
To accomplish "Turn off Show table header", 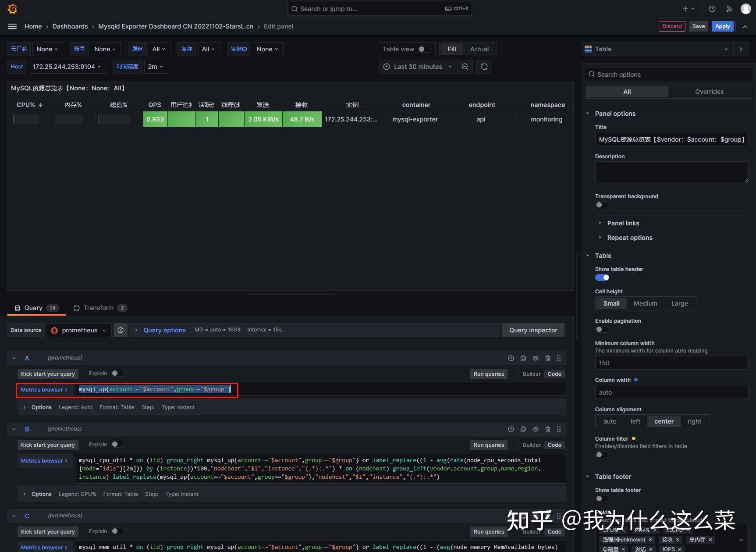I will click(602, 278).
